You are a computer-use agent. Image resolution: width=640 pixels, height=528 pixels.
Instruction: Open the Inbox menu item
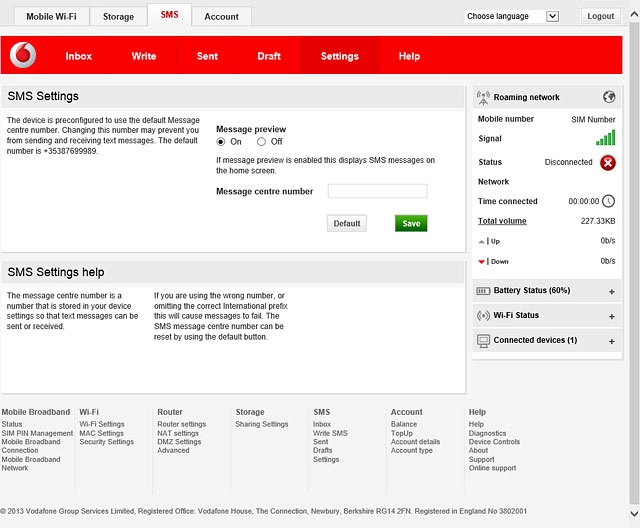78,56
